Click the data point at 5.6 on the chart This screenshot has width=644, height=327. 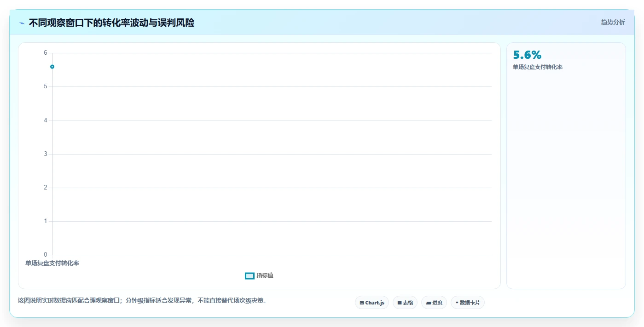pos(52,67)
